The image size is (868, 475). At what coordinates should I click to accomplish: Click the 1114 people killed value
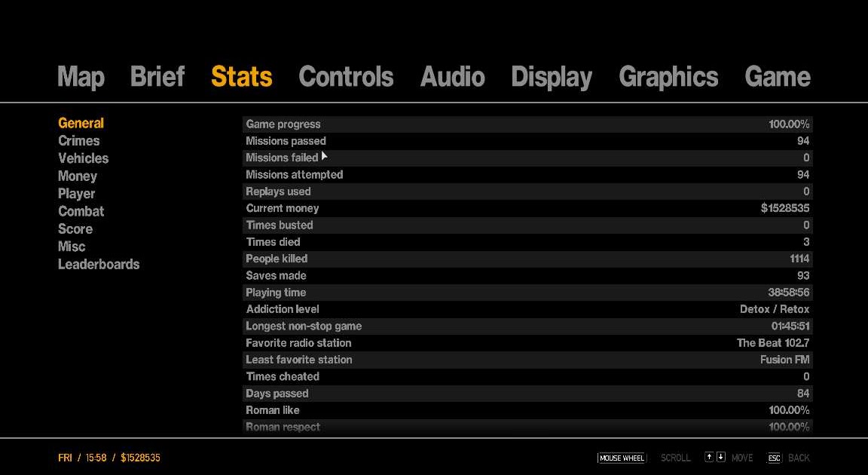tap(799, 259)
